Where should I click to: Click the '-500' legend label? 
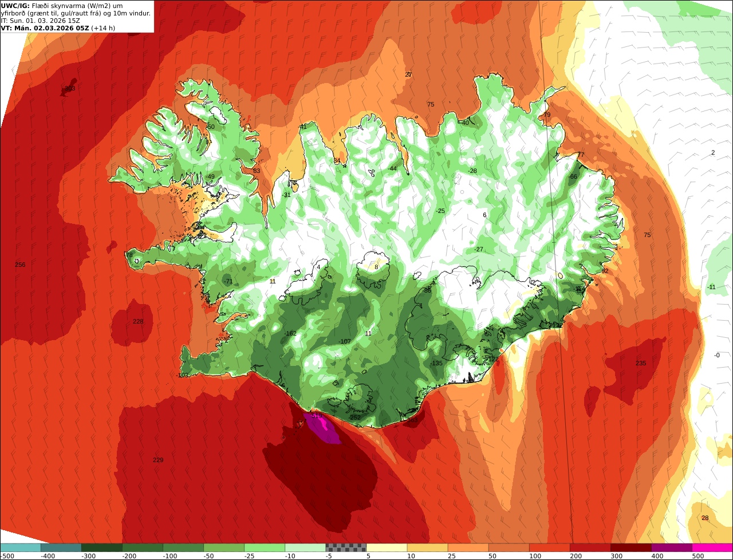click(x=7, y=556)
